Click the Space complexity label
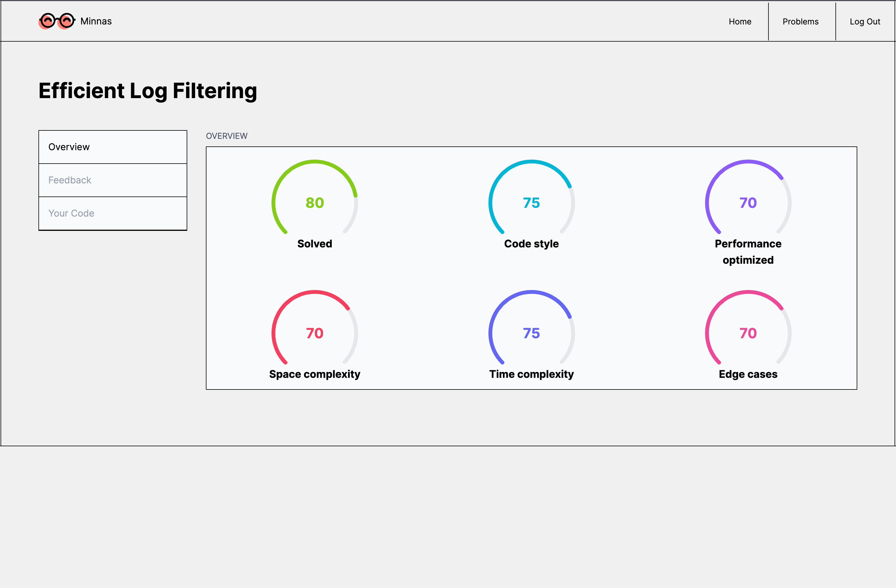896x588 pixels. click(x=315, y=374)
